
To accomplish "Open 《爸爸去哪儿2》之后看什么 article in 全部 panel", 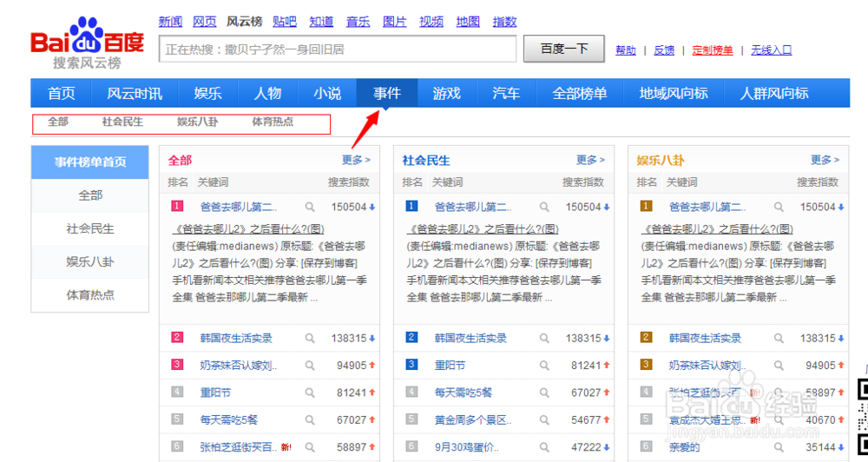I will 248,228.
